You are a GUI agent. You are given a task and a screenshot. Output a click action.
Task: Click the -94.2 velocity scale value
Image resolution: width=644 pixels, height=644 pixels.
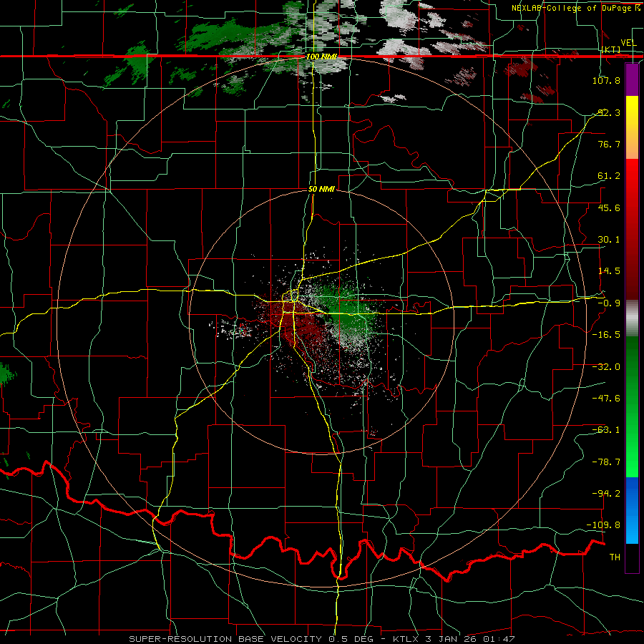606,494
